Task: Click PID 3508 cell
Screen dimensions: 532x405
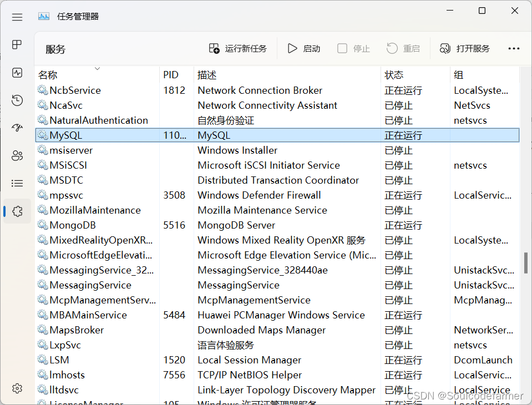Action: click(174, 195)
